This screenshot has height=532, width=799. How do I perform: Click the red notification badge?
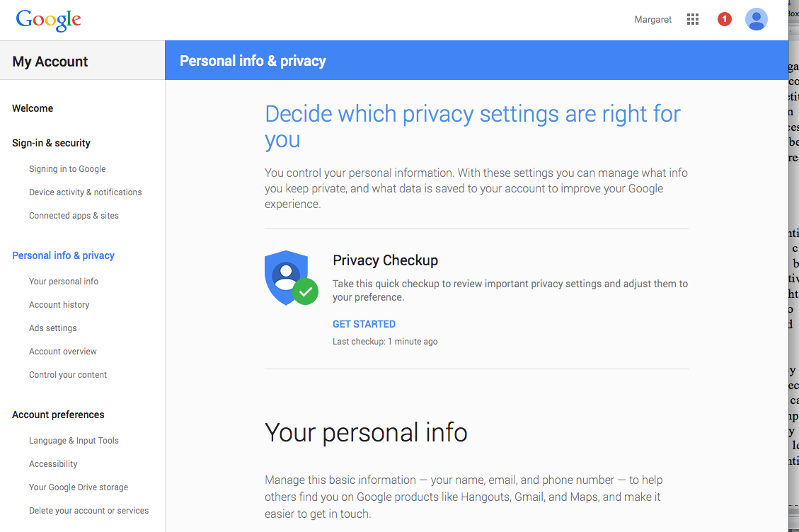[724, 20]
